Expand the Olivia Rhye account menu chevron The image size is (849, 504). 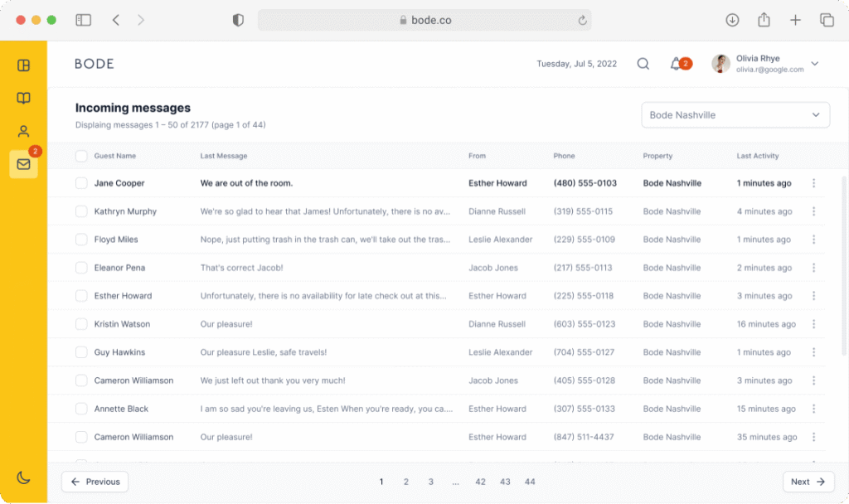[x=814, y=64]
